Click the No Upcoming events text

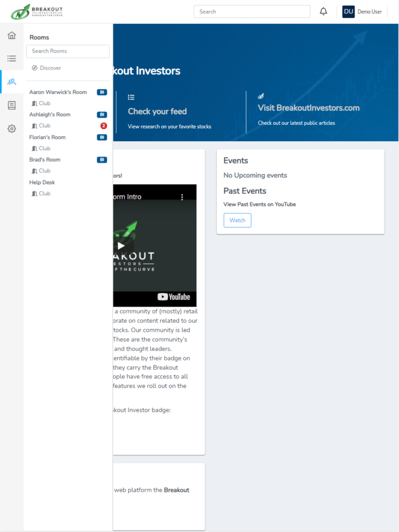[255, 175]
